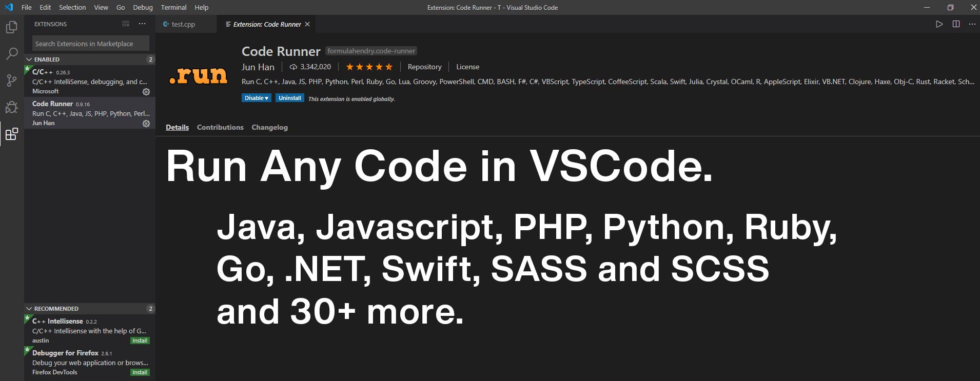Open the Debug menu

pyautogui.click(x=143, y=7)
